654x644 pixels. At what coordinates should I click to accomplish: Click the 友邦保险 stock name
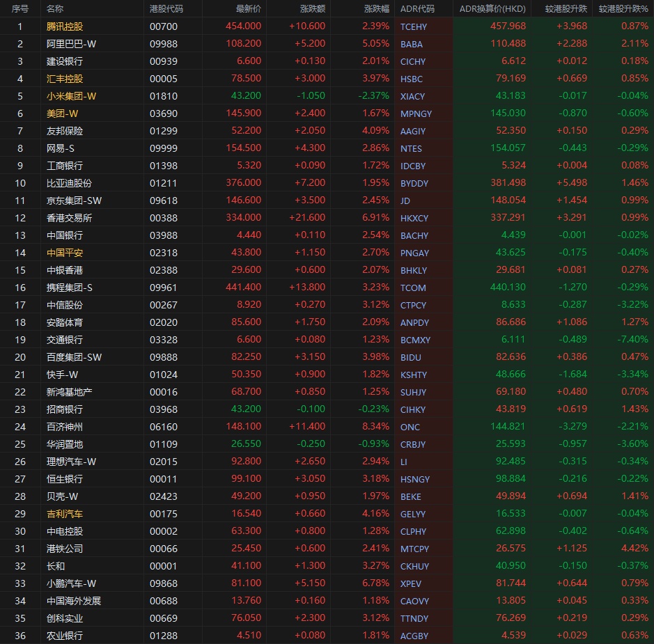tap(65, 131)
